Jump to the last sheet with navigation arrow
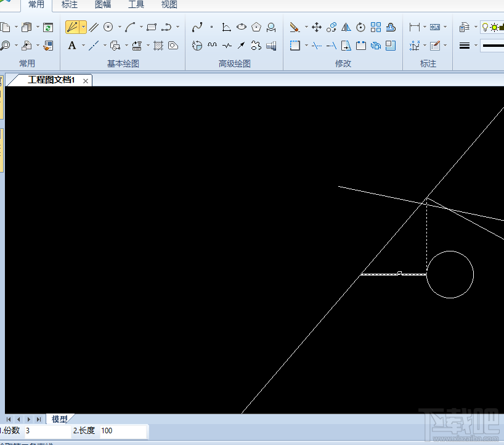504x445 pixels. pos(39,419)
